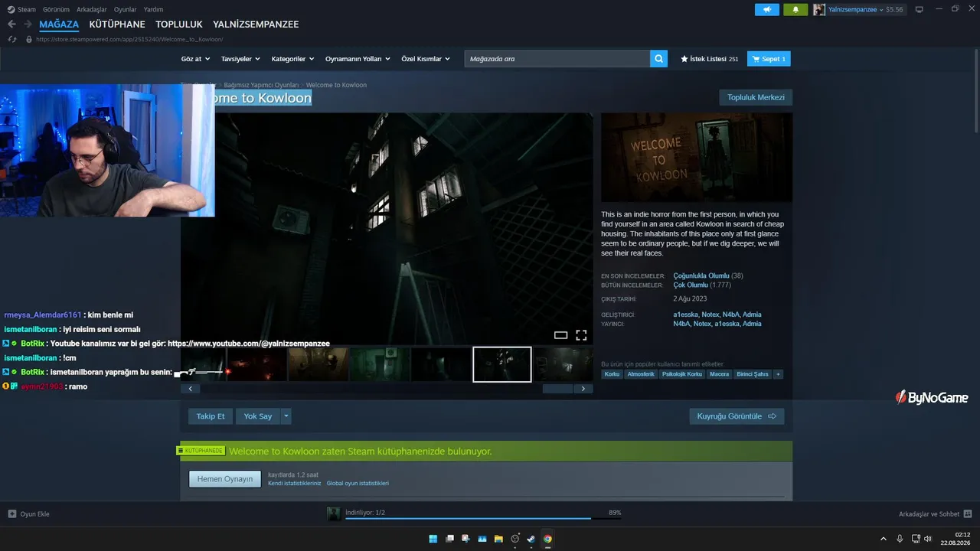Open the highlighted screenshot thumbnail
Screen dimensions: 980x551
click(x=502, y=364)
